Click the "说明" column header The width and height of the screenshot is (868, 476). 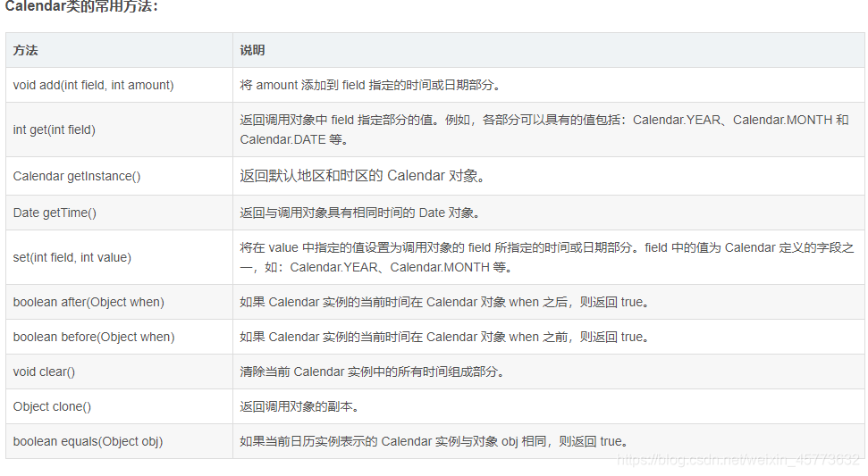(549, 50)
